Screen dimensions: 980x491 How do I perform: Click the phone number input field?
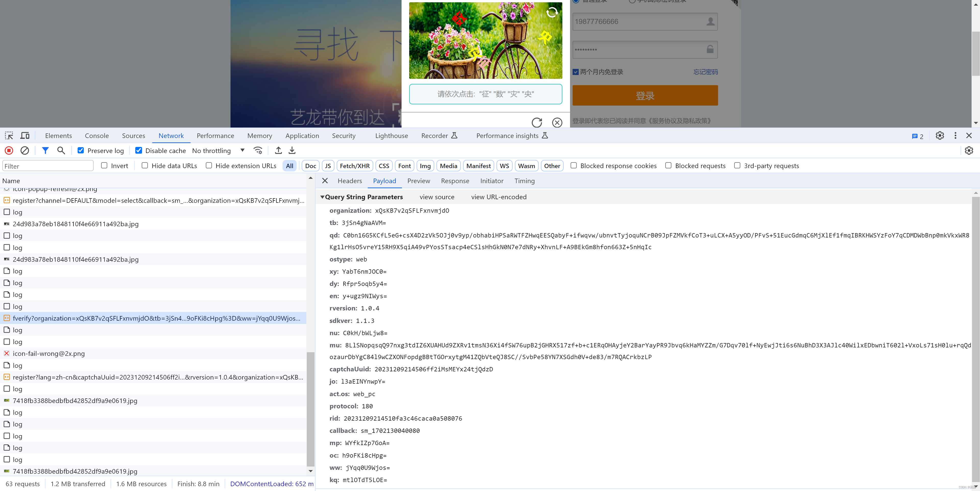tap(645, 22)
